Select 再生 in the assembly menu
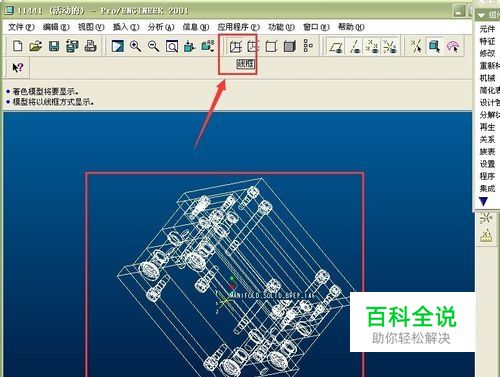Image resolution: width=500 pixels, height=377 pixels. (x=487, y=127)
